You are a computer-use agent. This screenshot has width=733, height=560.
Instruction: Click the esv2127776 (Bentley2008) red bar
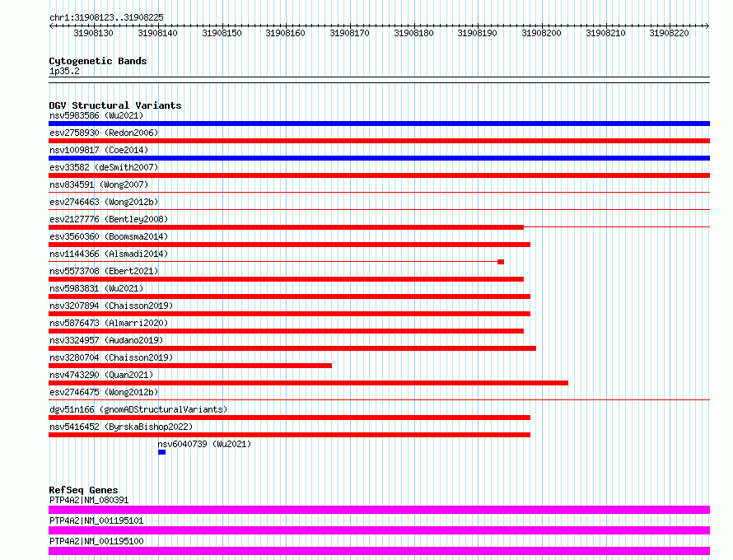tap(286, 227)
